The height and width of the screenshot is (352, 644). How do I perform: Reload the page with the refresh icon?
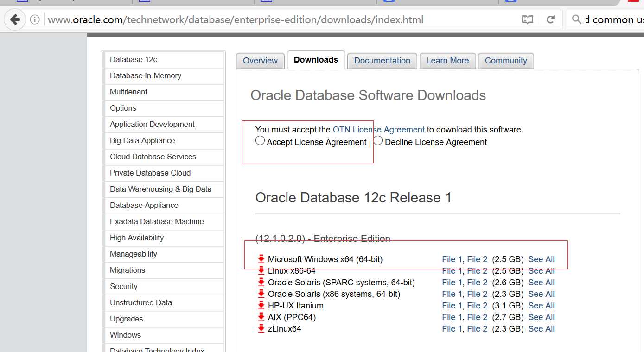coord(551,20)
